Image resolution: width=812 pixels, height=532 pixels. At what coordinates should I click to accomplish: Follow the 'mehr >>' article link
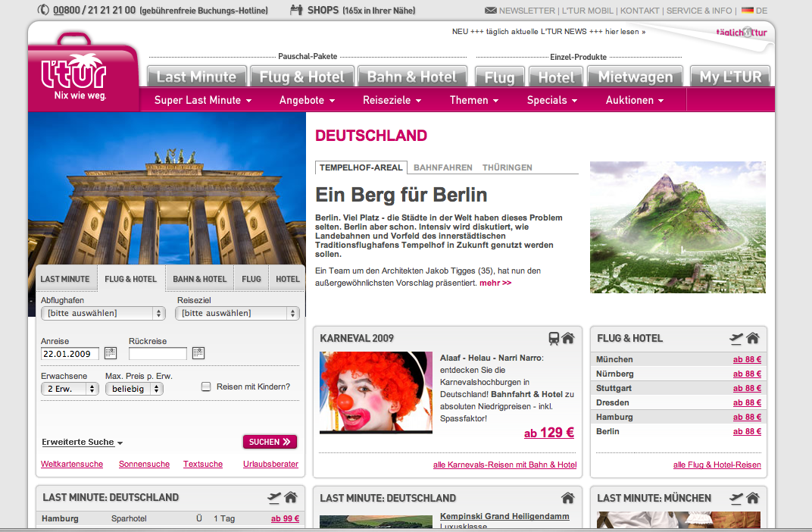[x=495, y=283]
